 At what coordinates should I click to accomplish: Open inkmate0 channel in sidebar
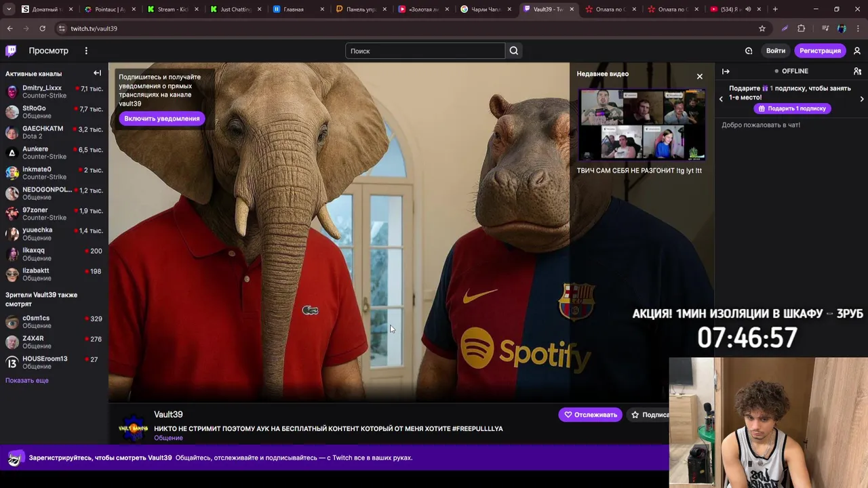[54, 173]
